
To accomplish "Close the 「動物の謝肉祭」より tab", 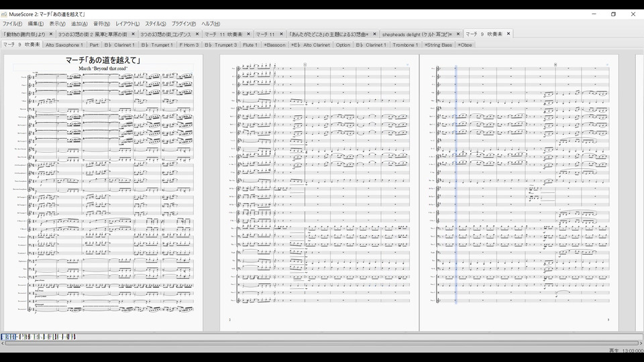I will click(51, 34).
